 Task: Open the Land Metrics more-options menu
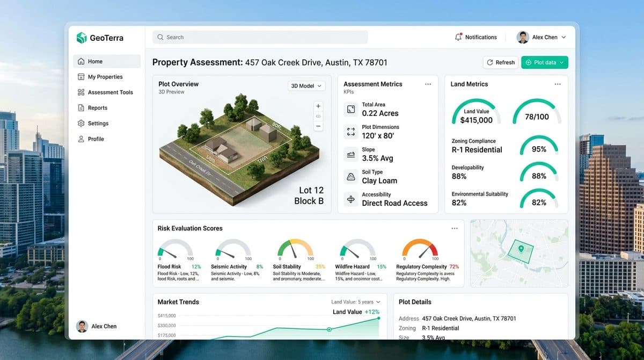pyautogui.click(x=558, y=84)
